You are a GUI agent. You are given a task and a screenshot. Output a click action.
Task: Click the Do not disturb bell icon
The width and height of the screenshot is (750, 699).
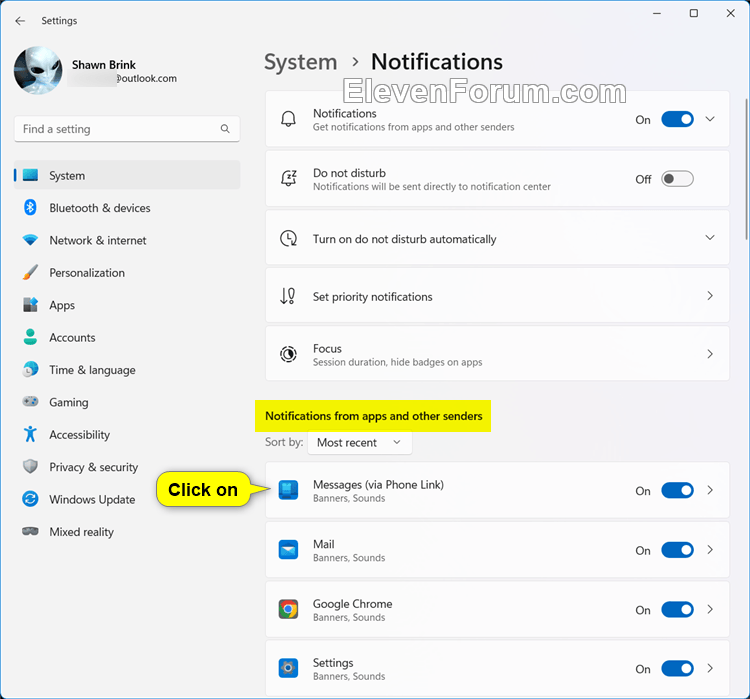coord(288,178)
